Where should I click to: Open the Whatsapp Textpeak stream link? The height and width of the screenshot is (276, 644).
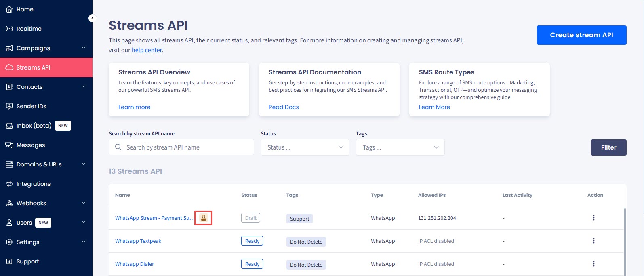138,241
